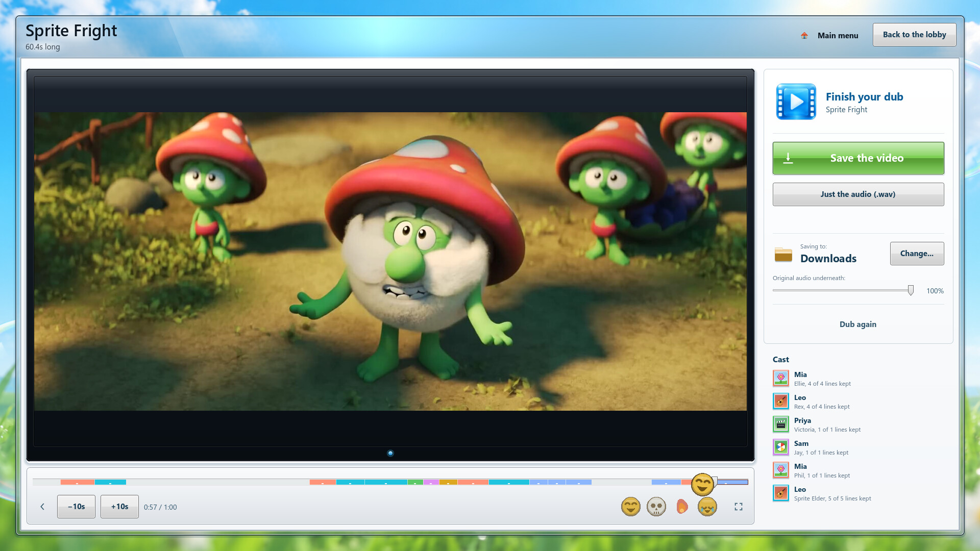Click the film play icon beside Finish your dub
The width and height of the screenshot is (980, 551).
point(796,102)
